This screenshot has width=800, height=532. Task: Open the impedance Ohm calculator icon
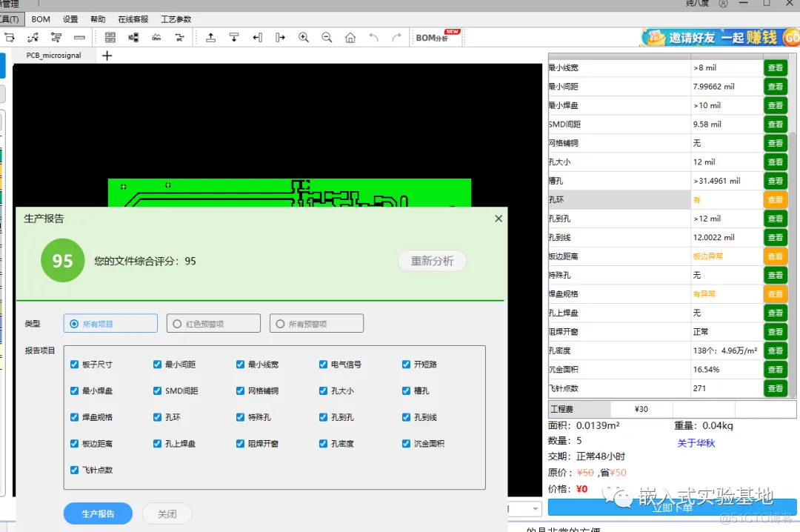156,37
